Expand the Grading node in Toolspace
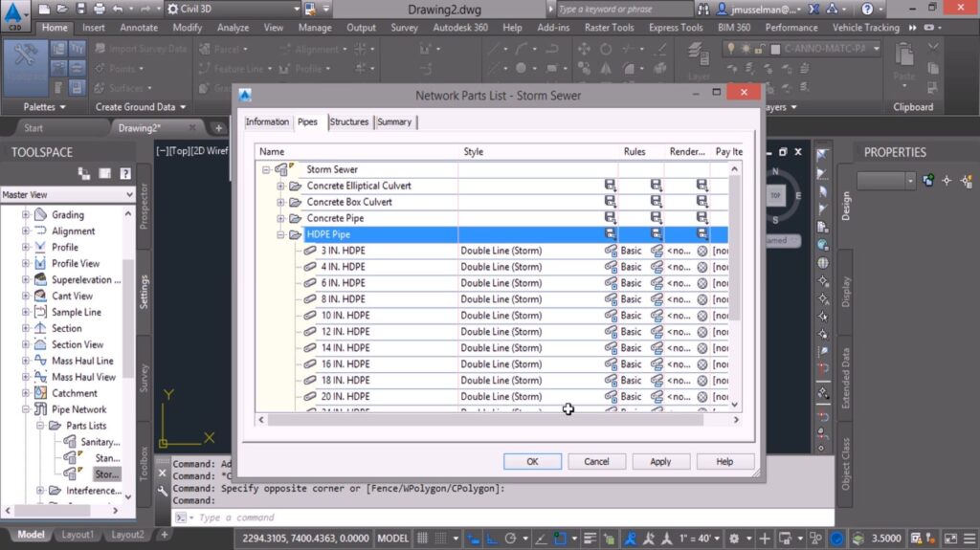 point(26,214)
